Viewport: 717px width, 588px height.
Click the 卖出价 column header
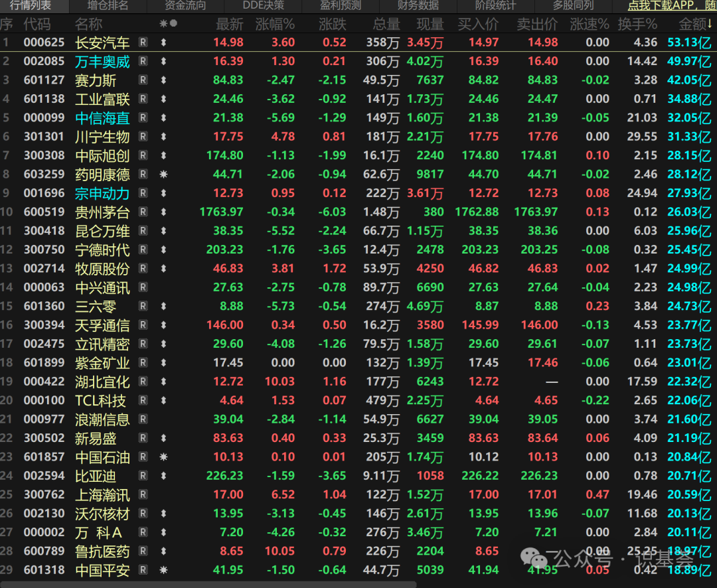pyautogui.click(x=537, y=24)
